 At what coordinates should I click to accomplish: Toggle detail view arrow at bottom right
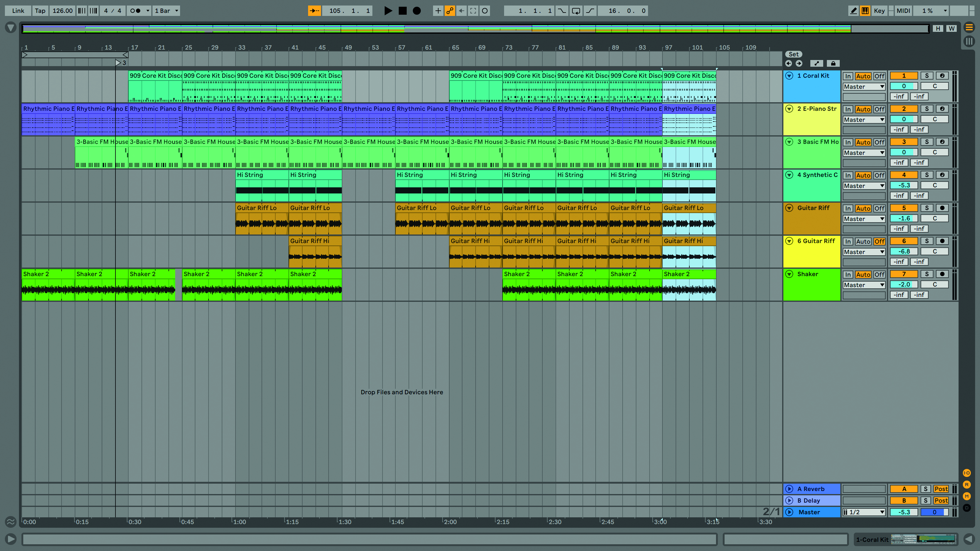click(969, 539)
